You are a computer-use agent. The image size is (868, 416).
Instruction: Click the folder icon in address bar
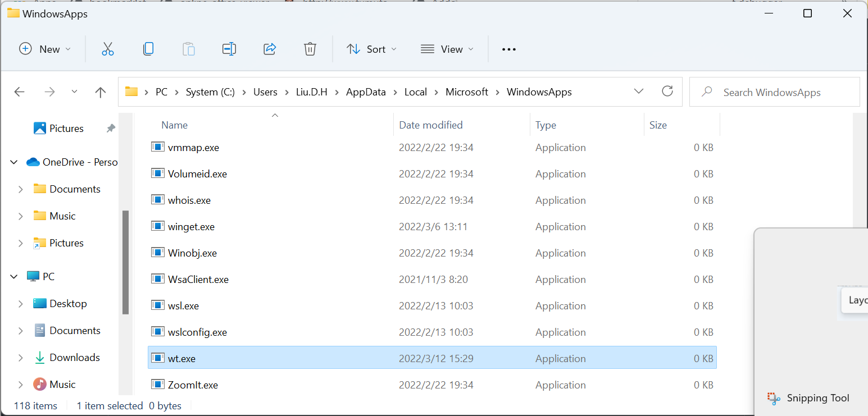(131, 92)
